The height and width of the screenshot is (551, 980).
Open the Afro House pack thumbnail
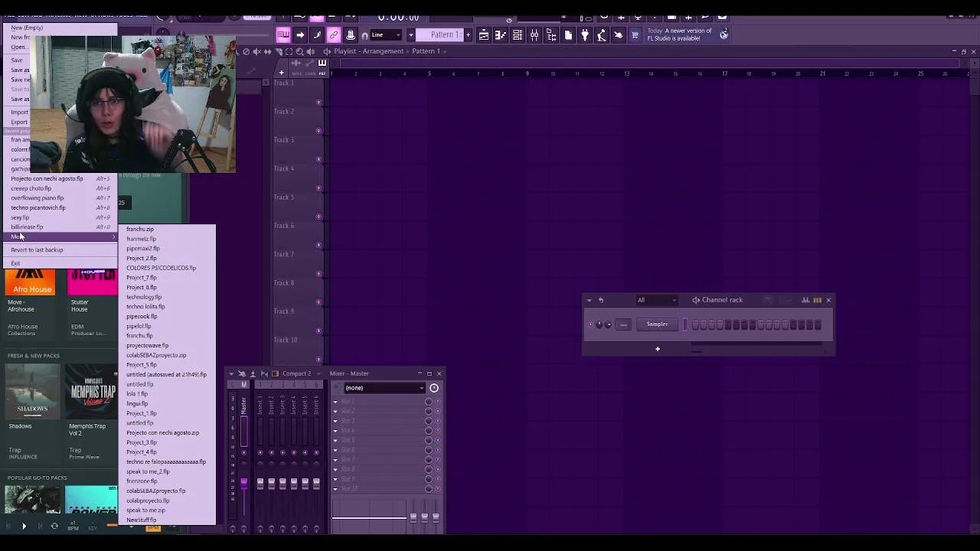click(x=30, y=281)
